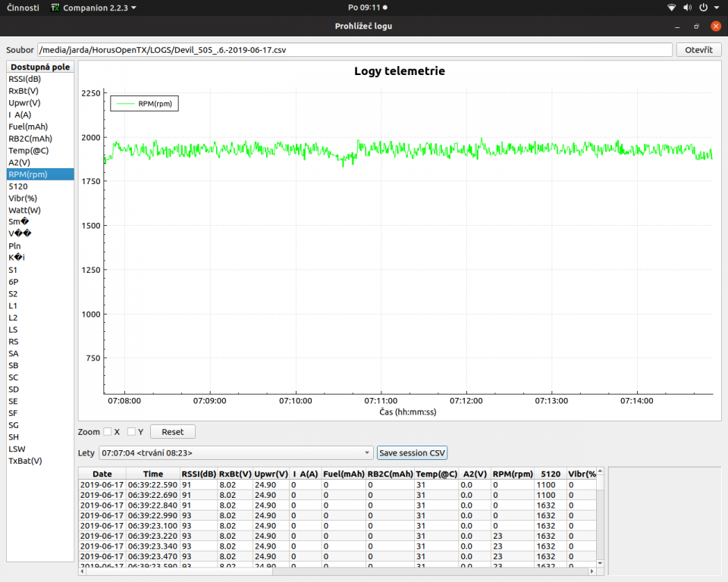
Task: Click the RSSI(dB) column header
Action: point(199,474)
